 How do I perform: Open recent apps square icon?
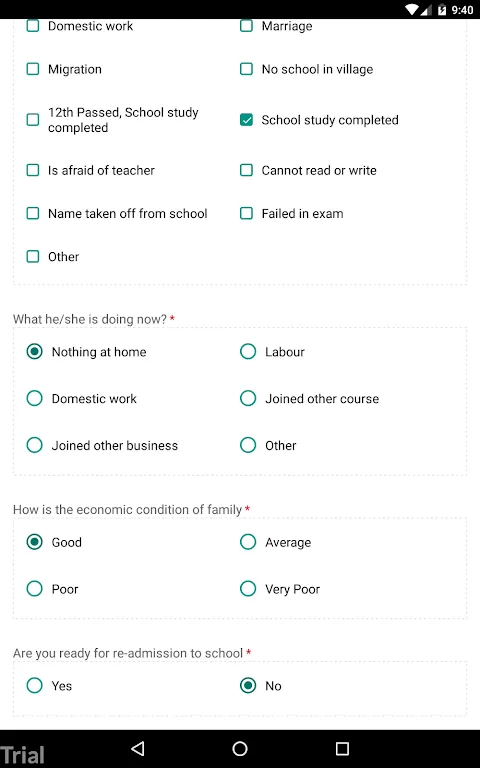(x=342, y=748)
